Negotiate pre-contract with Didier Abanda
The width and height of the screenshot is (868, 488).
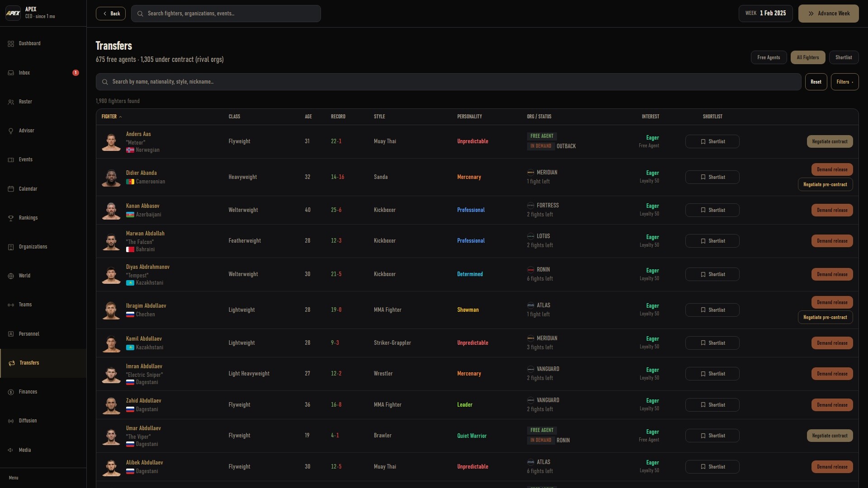(825, 184)
